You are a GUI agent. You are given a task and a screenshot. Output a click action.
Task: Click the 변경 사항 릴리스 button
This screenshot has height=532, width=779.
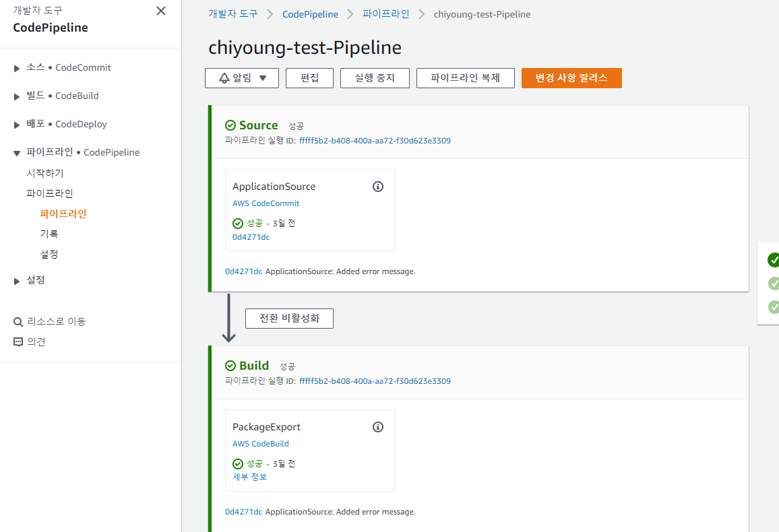[571, 78]
